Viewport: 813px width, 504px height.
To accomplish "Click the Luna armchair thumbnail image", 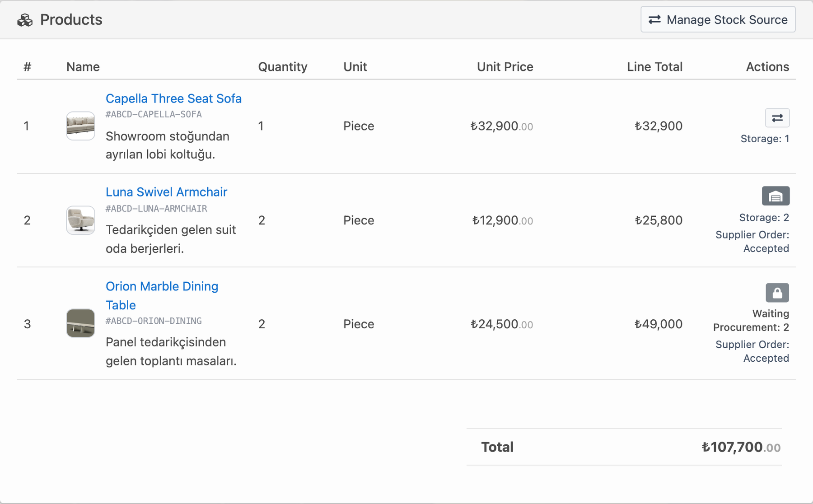I will [x=80, y=220].
